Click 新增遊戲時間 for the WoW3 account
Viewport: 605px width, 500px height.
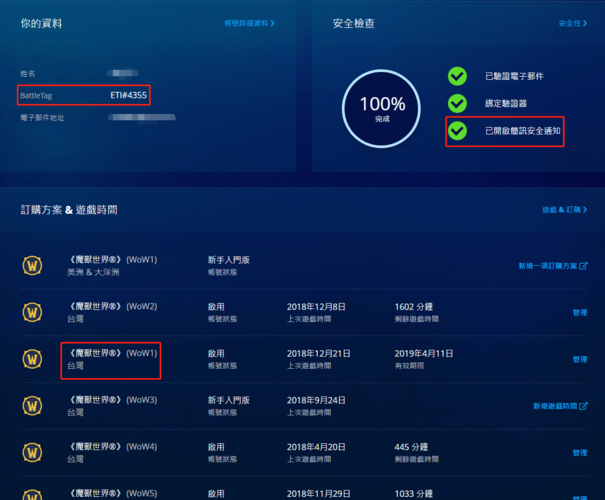click(x=560, y=406)
